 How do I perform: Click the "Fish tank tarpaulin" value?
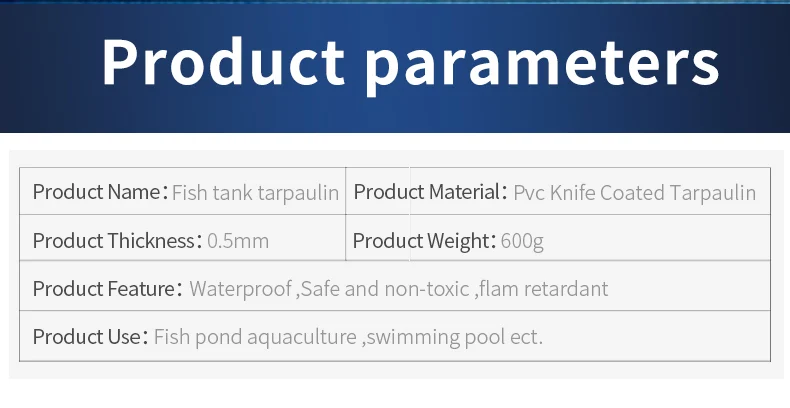pyautogui.click(x=255, y=192)
